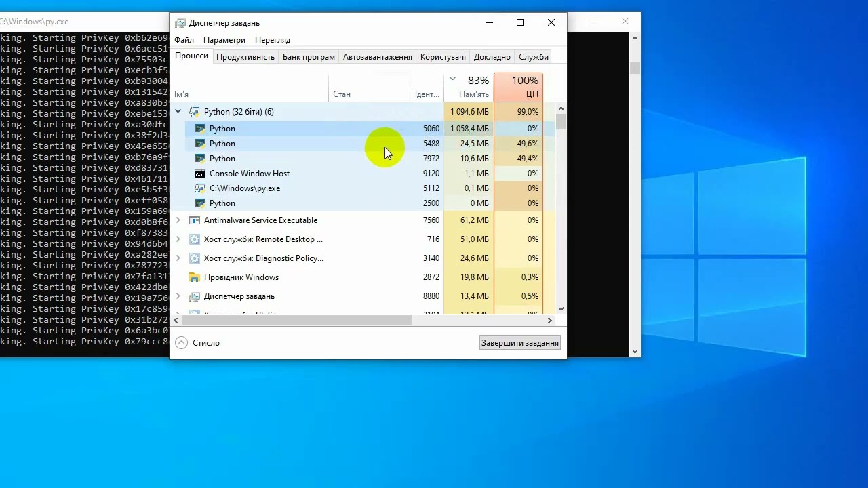Image resolution: width=868 pixels, height=488 pixels.
Task: Click the Antimalware Service Executable icon
Action: pos(195,220)
